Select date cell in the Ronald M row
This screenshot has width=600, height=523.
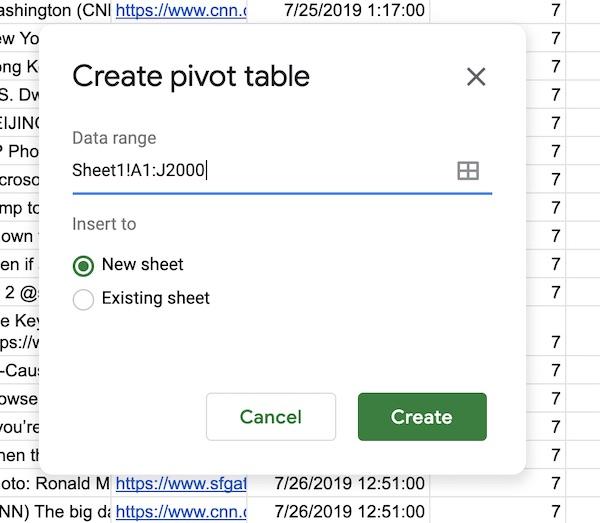[338, 484]
